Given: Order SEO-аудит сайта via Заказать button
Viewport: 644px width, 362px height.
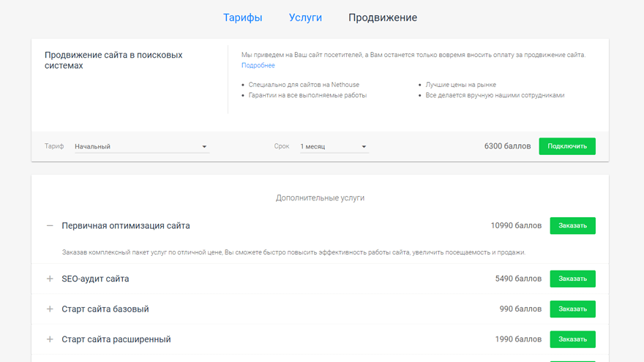Looking at the screenshot, I should [572, 279].
